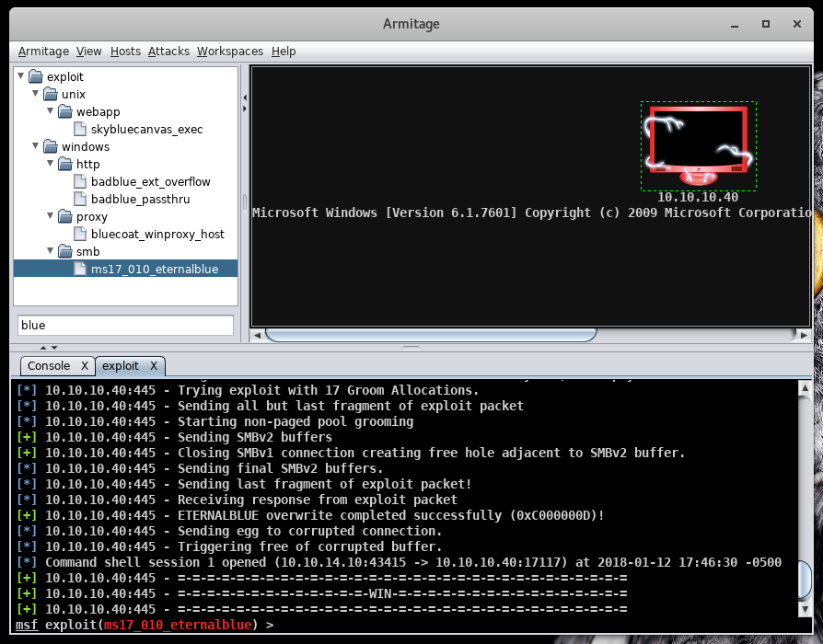Select badblue_passthru module name
The width and height of the screenshot is (823, 644).
[141, 199]
